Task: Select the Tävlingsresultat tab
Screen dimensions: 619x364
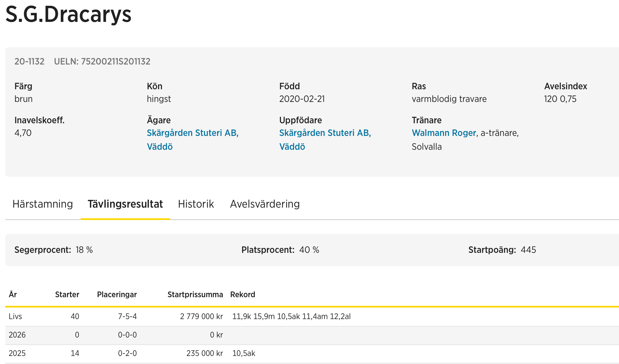Action: [x=125, y=204]
